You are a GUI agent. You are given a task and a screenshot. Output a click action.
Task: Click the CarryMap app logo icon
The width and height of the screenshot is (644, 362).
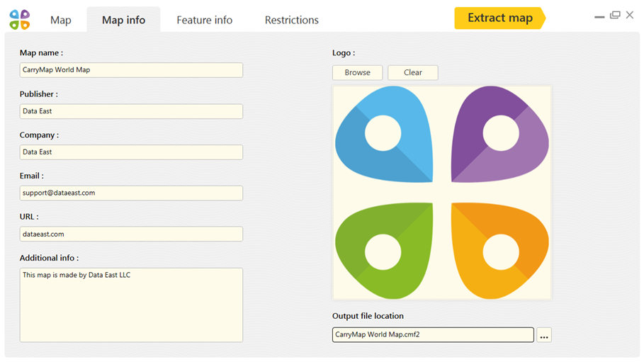pos(20,20)
